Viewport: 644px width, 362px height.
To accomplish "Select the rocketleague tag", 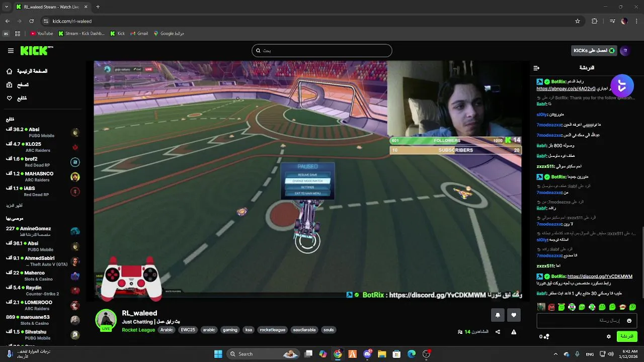I will [273, 330].
